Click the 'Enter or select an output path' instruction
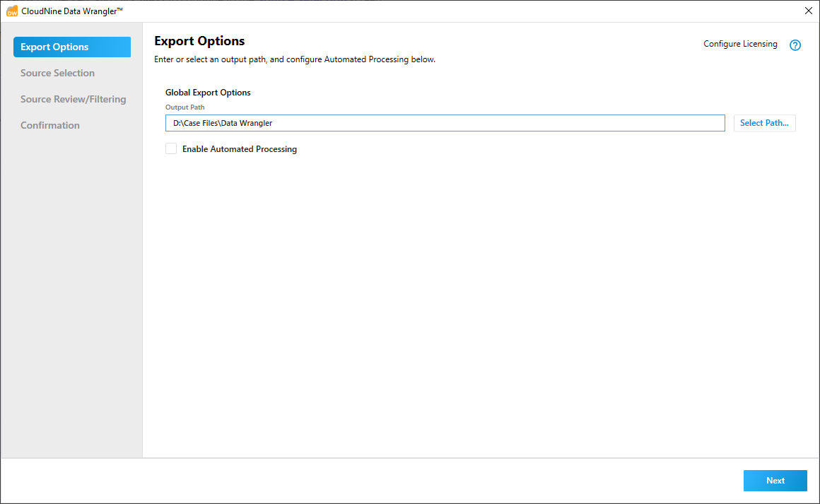Screen dimensions: 820x504 point(295,59)
